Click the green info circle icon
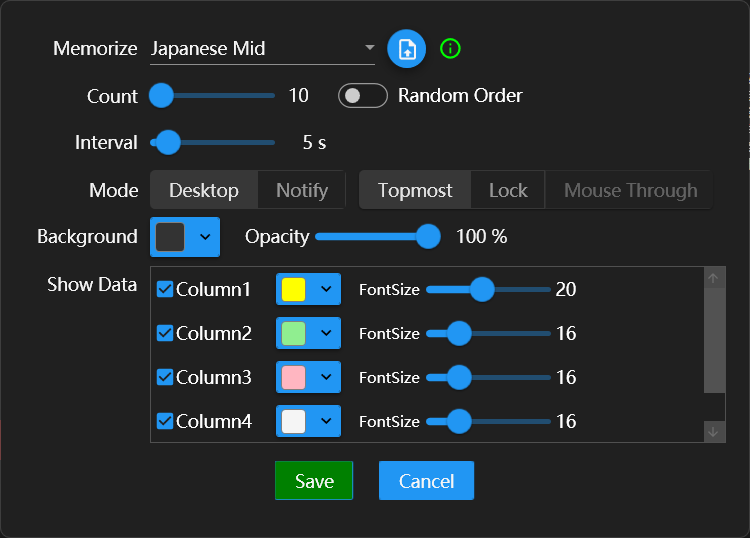The width and height of the screenshot is (750, 538). coord(450,48)
